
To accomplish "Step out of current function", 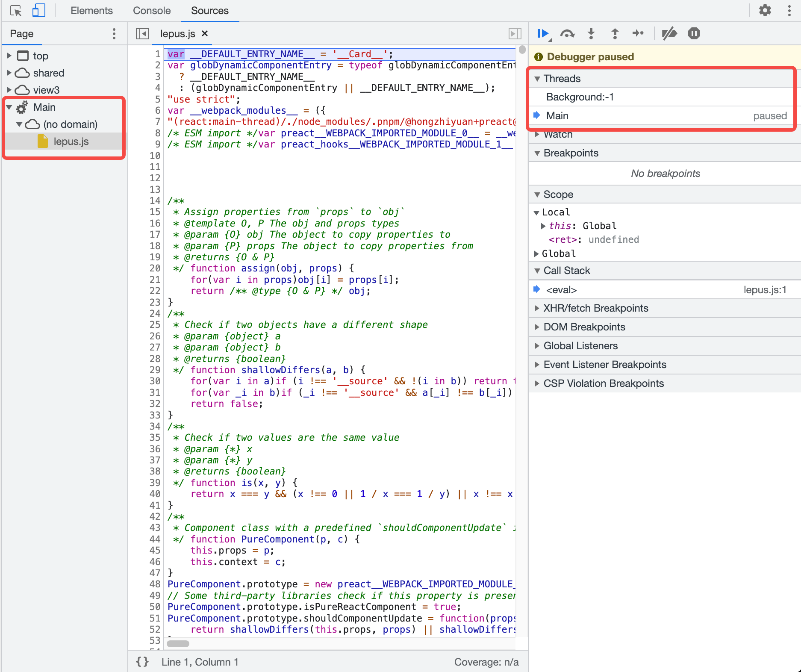I will [x=615, y=33].
